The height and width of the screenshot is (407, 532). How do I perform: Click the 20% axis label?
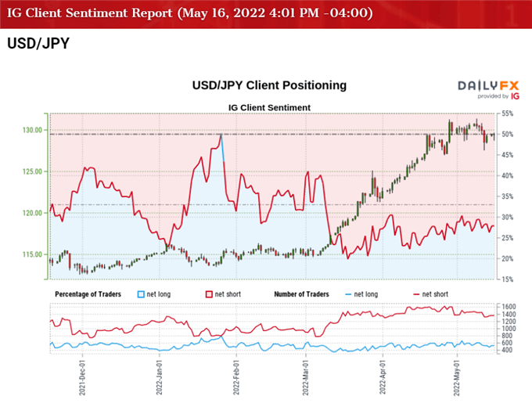508,258
